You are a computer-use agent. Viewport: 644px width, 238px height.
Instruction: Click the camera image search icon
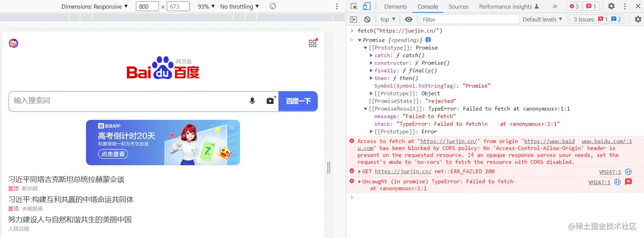(270, 101)
